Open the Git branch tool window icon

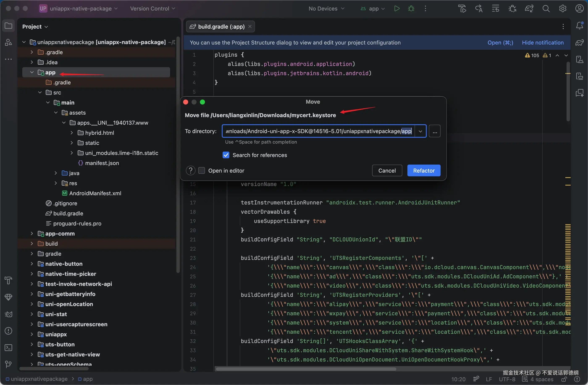(8, 364)
